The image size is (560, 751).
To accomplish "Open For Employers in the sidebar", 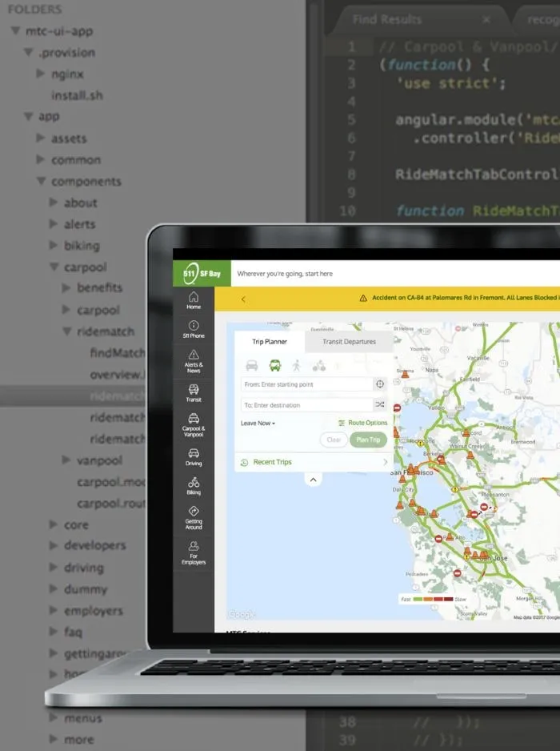I will [x=194, y=552].
